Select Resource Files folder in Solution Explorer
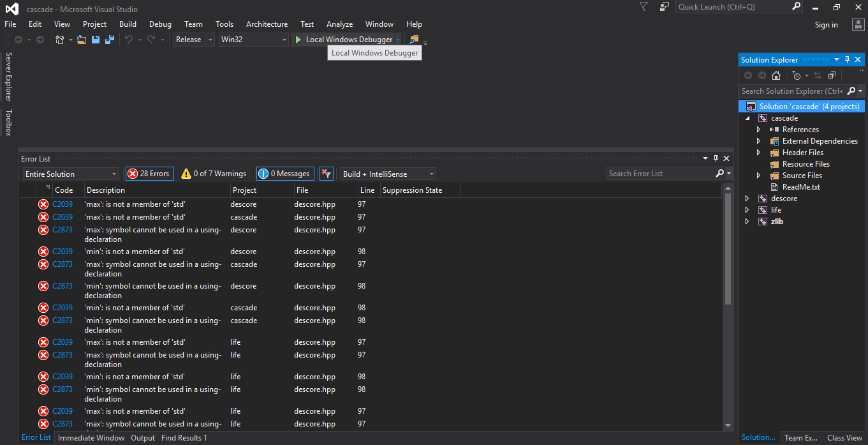 [806, 164]
